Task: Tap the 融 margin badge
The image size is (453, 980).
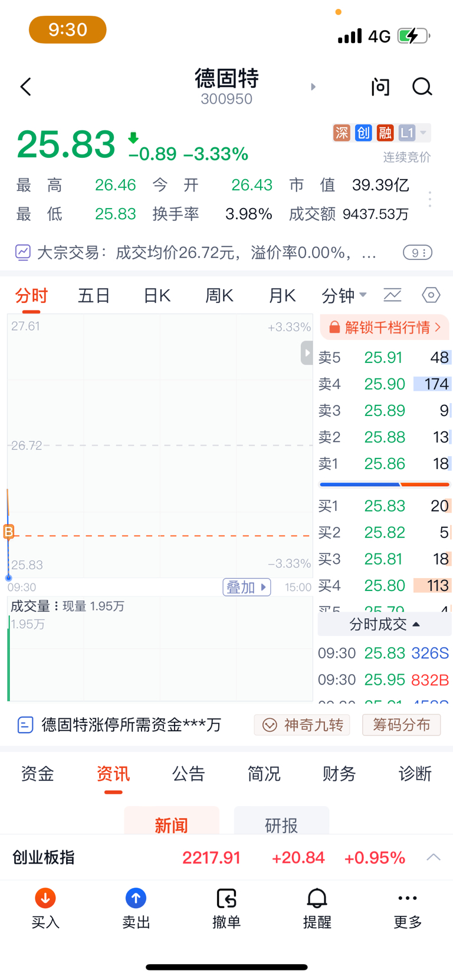Action: point(385,133)
